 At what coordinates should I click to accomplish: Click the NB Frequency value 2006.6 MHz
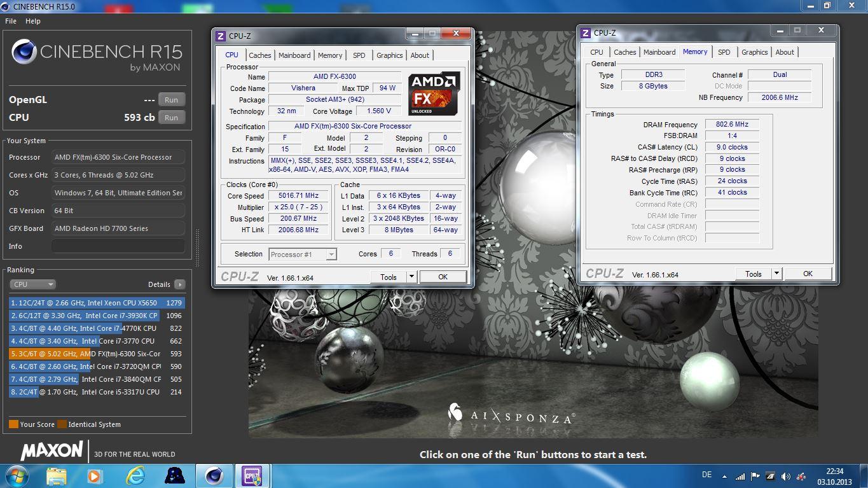tap(780, 97)
